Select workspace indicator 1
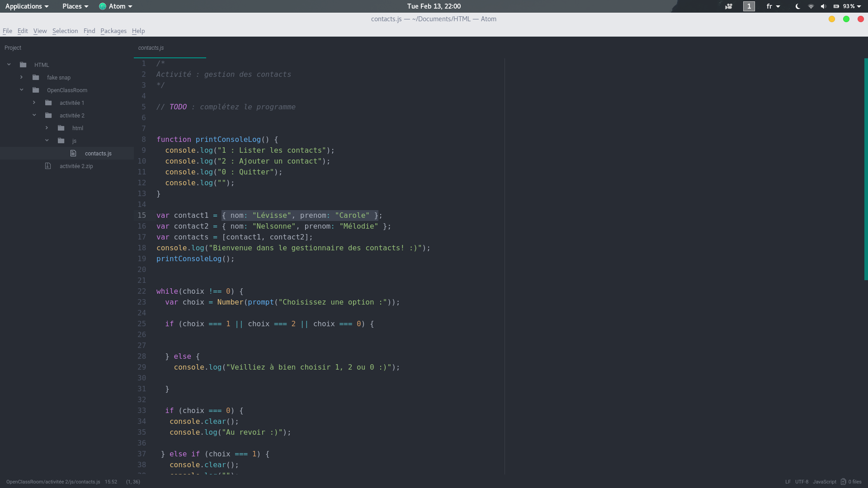This screenshot has height=488, width=868. (x=749, y=6)
